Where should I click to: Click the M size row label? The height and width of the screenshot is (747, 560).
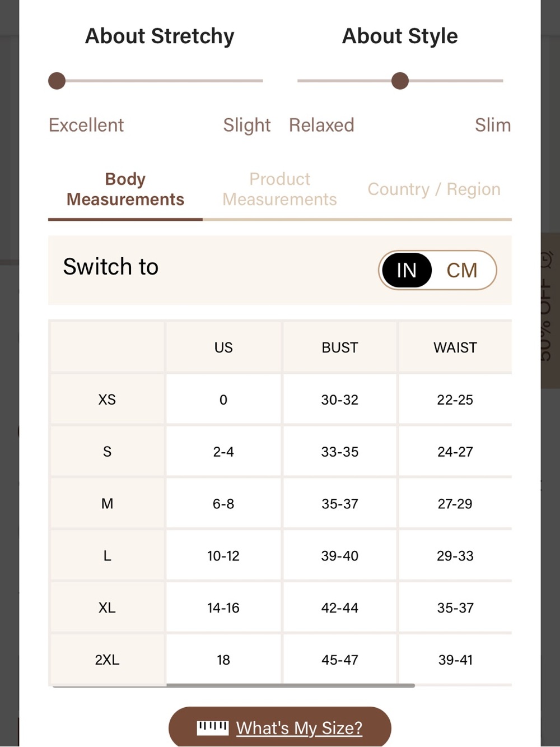[x=107, y=504]
